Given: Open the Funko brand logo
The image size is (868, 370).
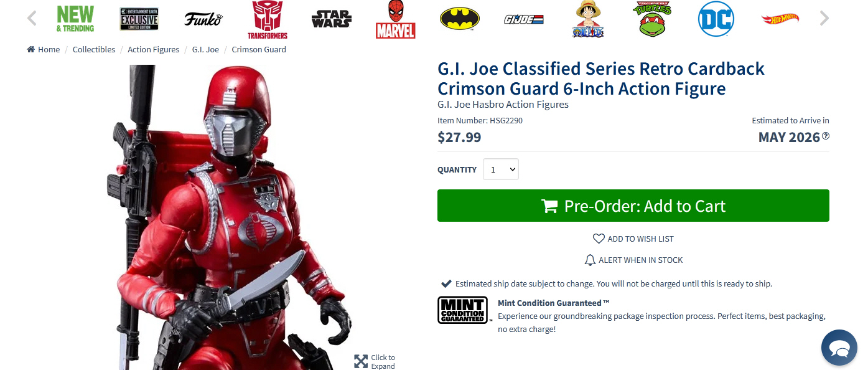Looking at the screenshot, I should pos(203,19).
